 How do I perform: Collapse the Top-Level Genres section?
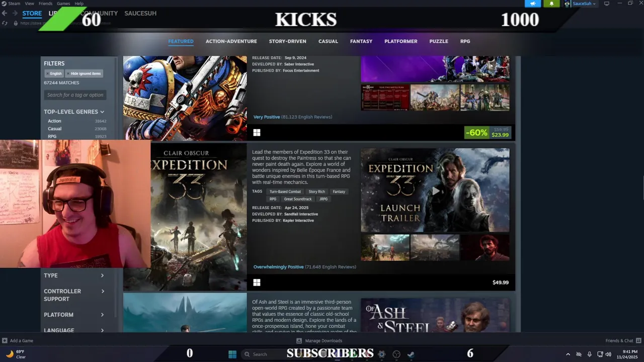click(x=74, y=112)
